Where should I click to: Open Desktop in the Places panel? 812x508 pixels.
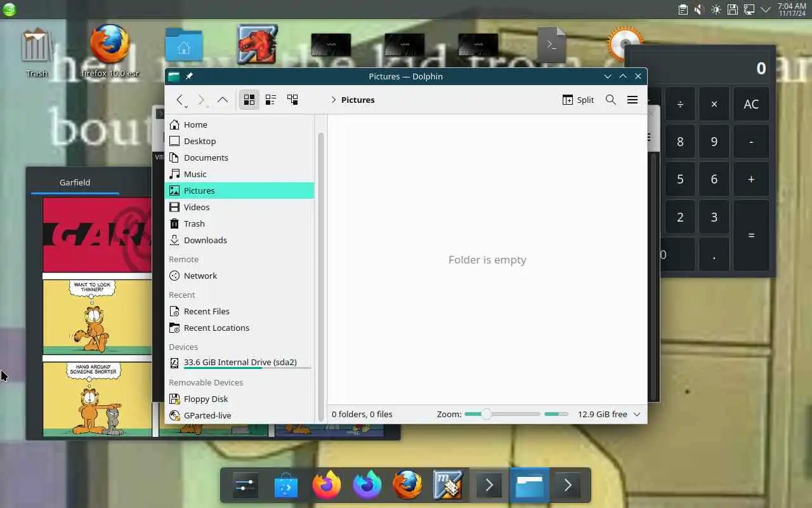[240, 141]
